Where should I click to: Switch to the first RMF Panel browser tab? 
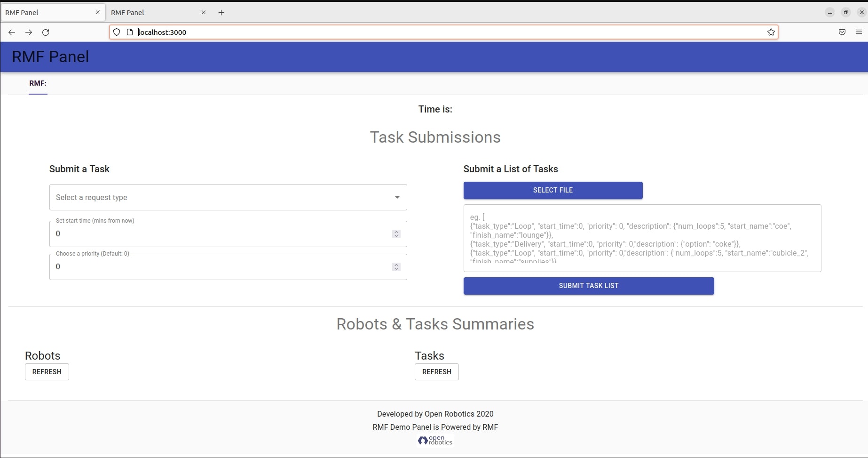tap(53, 12)
